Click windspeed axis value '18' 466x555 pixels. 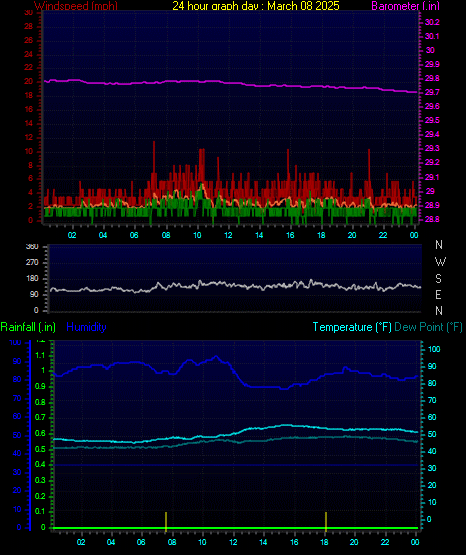[x=28, y=96]
